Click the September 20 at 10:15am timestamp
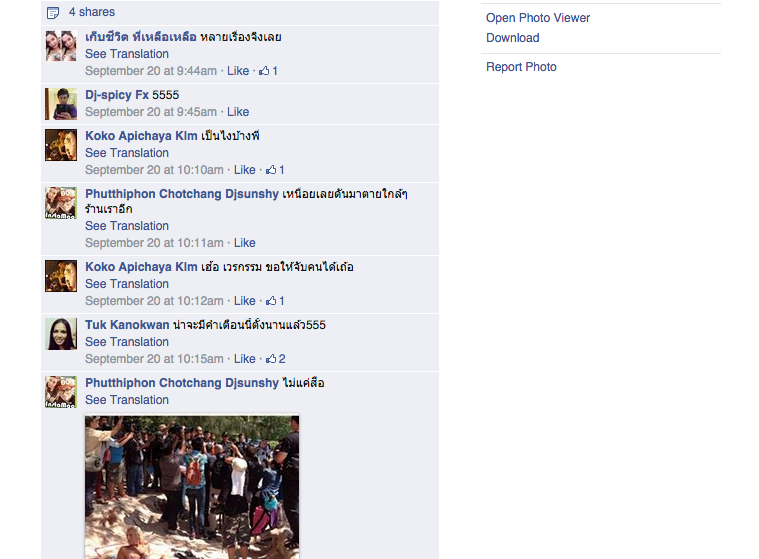 point(154,359)
